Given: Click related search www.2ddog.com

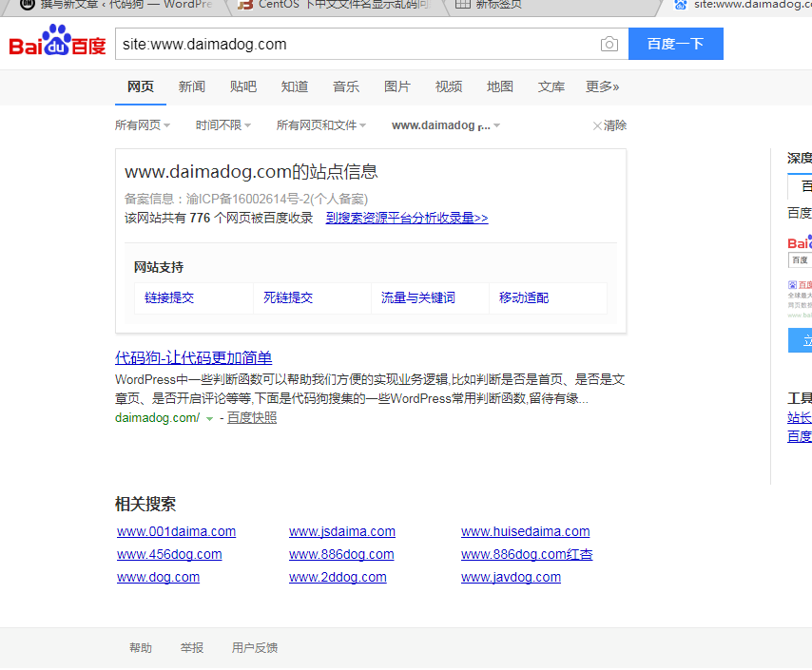Looking at the screenshot, I should coord(338,577).
